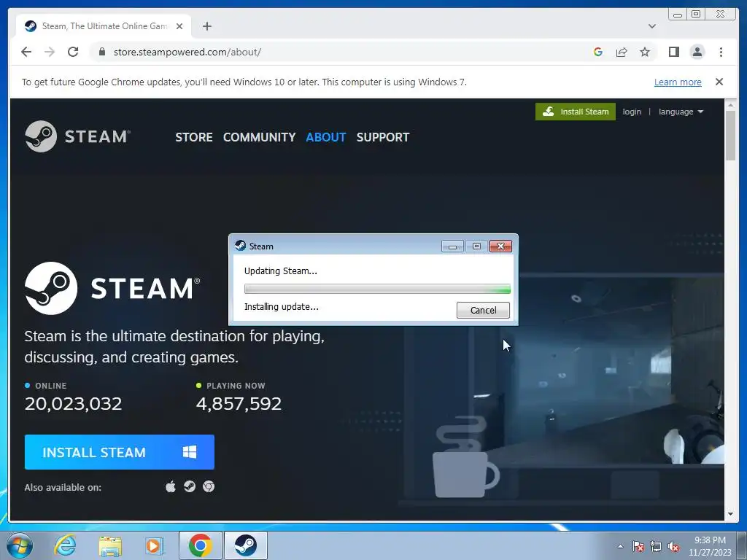This screenshot has height=560, width=747.
Task: Click the page scrollbar up arrow
Action: (730, 104)
